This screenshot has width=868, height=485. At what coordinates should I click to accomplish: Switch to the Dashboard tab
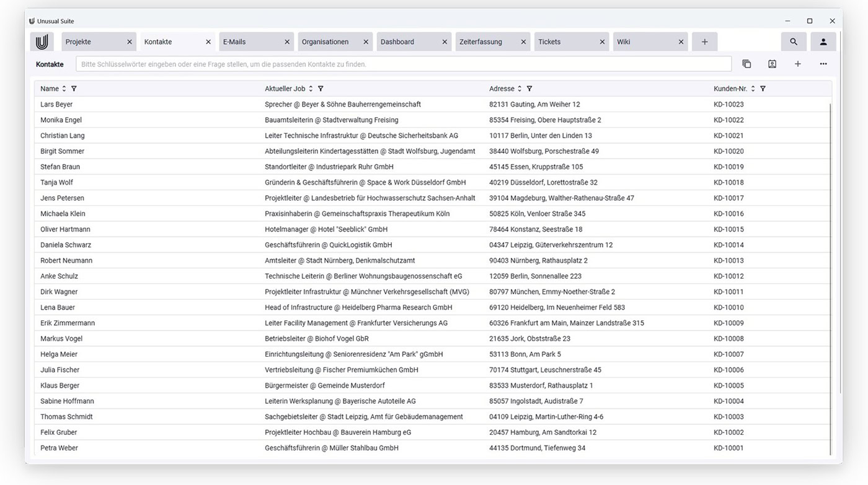pyautogui.click(x=405, y=42)
